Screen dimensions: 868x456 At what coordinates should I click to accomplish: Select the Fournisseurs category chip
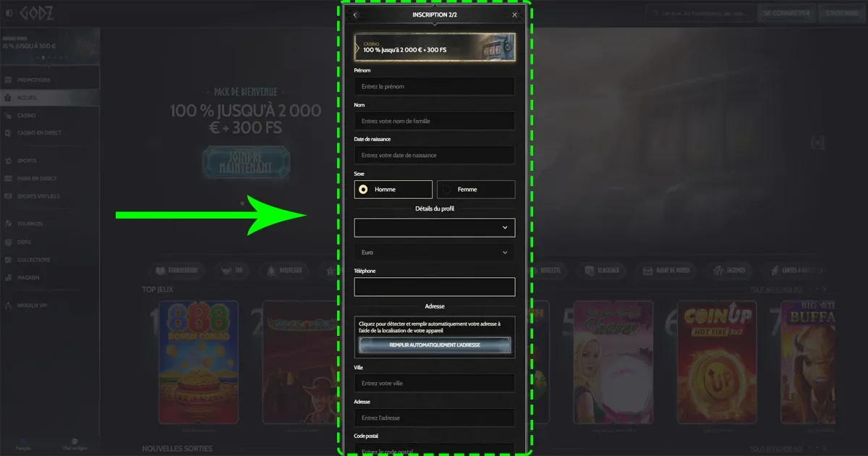pyautogui.click(x=176, y=270)
